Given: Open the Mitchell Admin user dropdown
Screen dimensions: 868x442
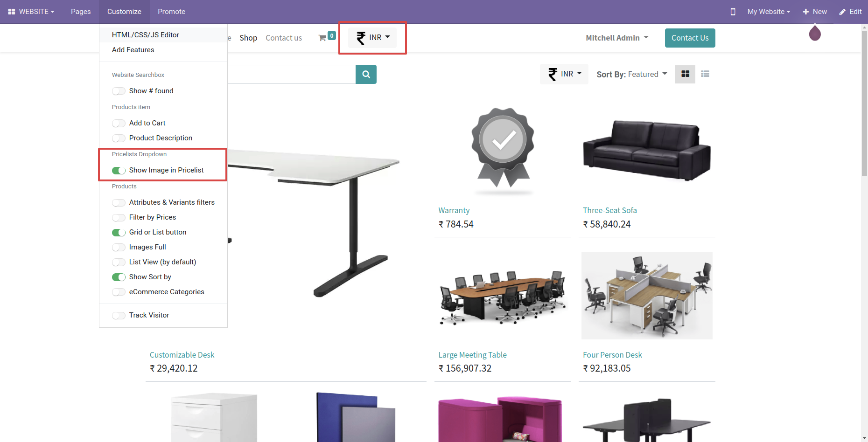Looking at the screenshot, I should tap(617, 38).
